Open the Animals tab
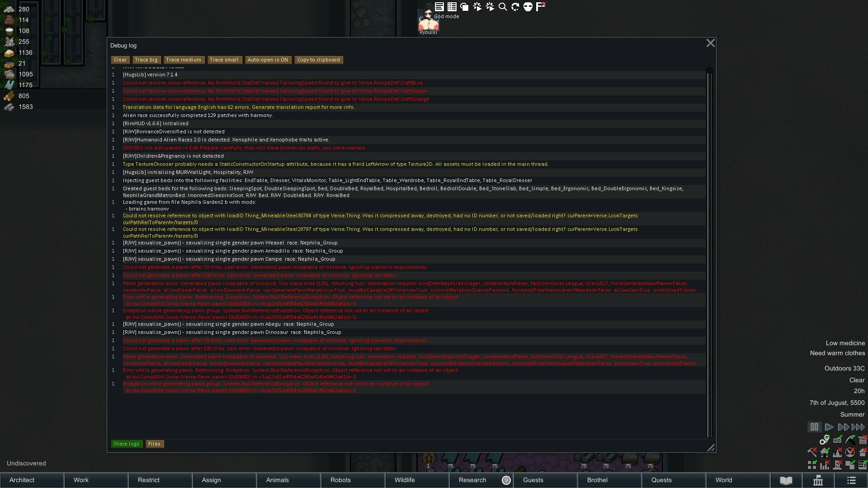Viewport: 868px width, 488px height. (288, 480)
